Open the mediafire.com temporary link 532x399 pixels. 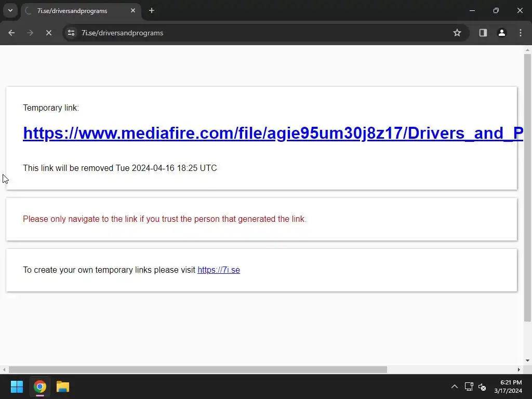pyautogui.click(x=273, y=133)
